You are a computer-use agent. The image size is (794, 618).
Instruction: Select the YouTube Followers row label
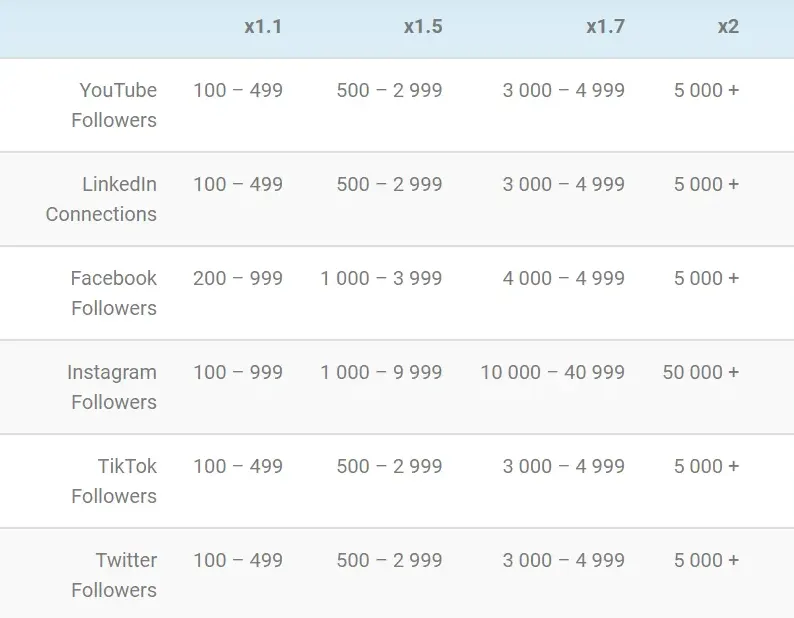pos(117,105)
